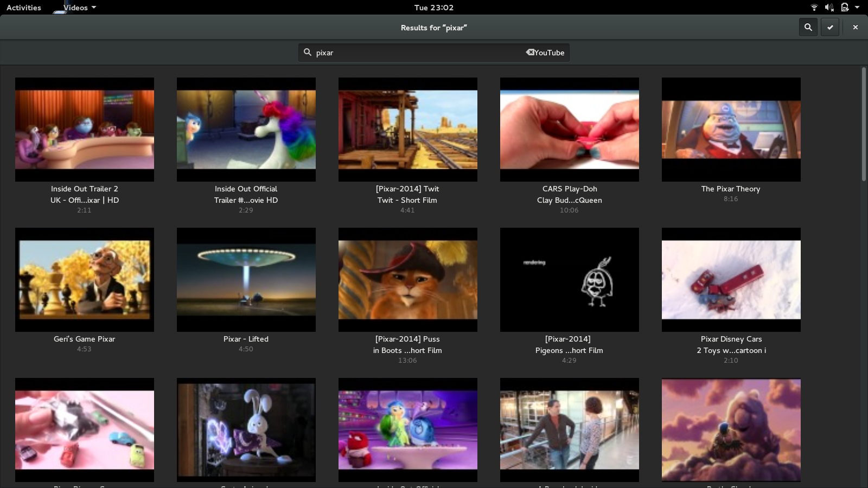
Task: Open the cloud and stork thumbnail
Action: (x=731, y=430)
